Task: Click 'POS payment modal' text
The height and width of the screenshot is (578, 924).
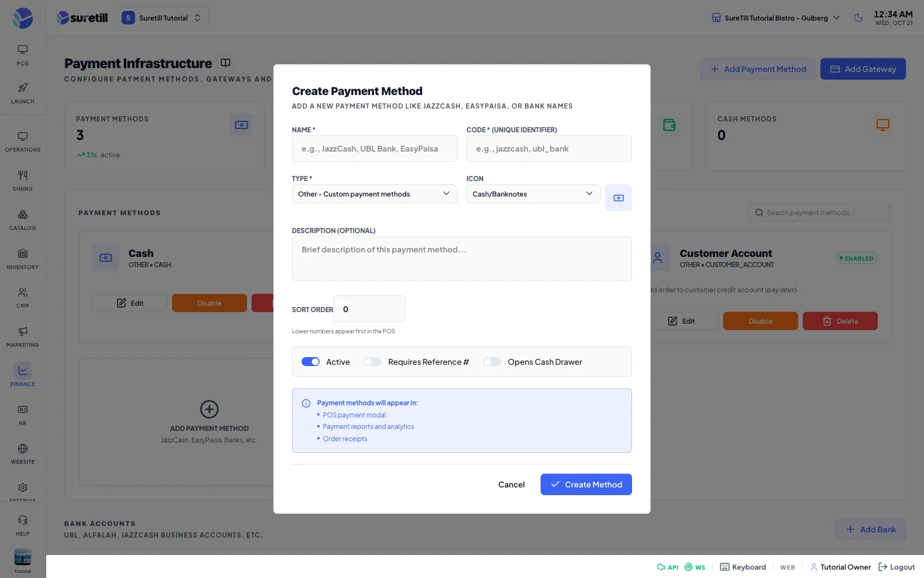Action: [354, 416]
